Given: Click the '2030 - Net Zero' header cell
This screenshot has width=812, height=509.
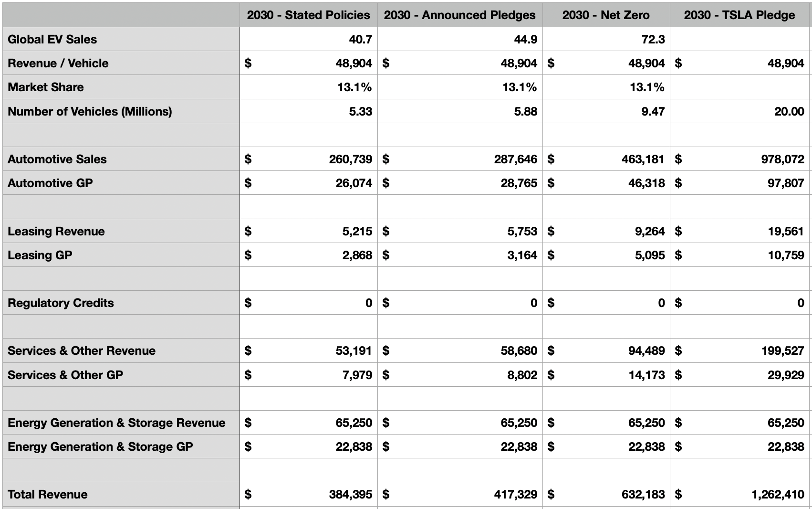Looking at the screenshot, I should click(x=606, y=15).
